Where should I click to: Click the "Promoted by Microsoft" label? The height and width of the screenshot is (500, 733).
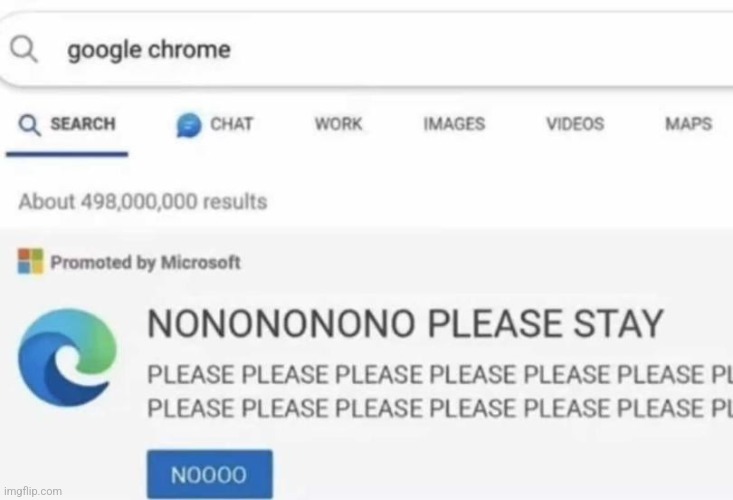pos(145,262)
